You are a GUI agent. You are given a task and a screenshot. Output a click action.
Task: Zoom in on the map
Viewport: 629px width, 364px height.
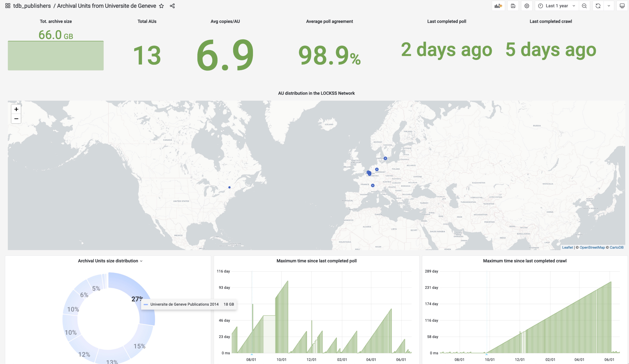pyautogui.click(x=16, y=109)
